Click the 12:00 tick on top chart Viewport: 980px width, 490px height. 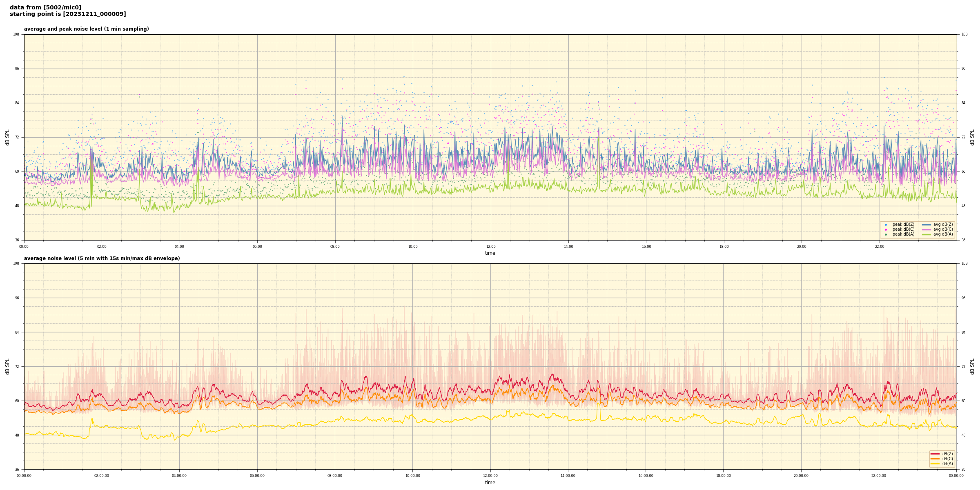pos(490,247)
